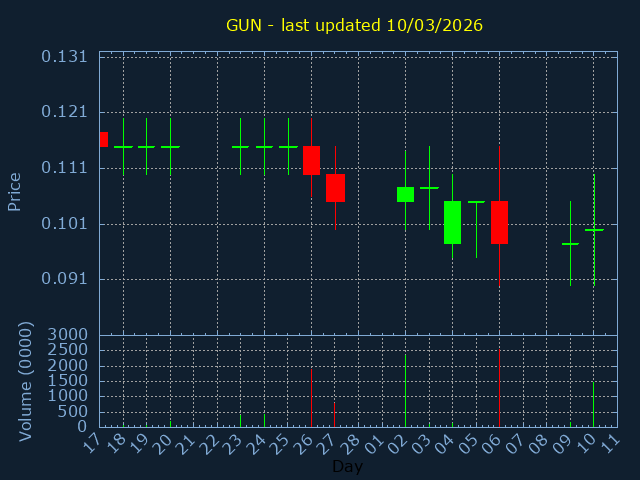
Task: Click the partial red candlestick on day 17
Action: (103, 139)
